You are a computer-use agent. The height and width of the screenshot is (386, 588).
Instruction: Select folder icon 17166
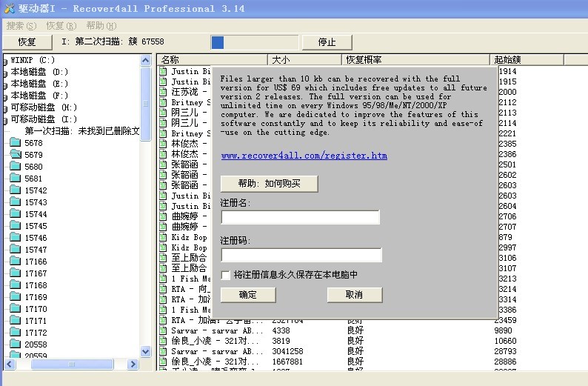(16, 261)
